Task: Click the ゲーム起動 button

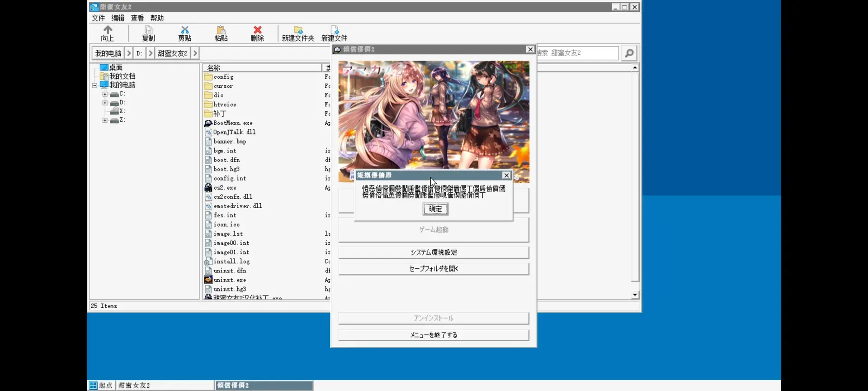Action: point(434,230)
